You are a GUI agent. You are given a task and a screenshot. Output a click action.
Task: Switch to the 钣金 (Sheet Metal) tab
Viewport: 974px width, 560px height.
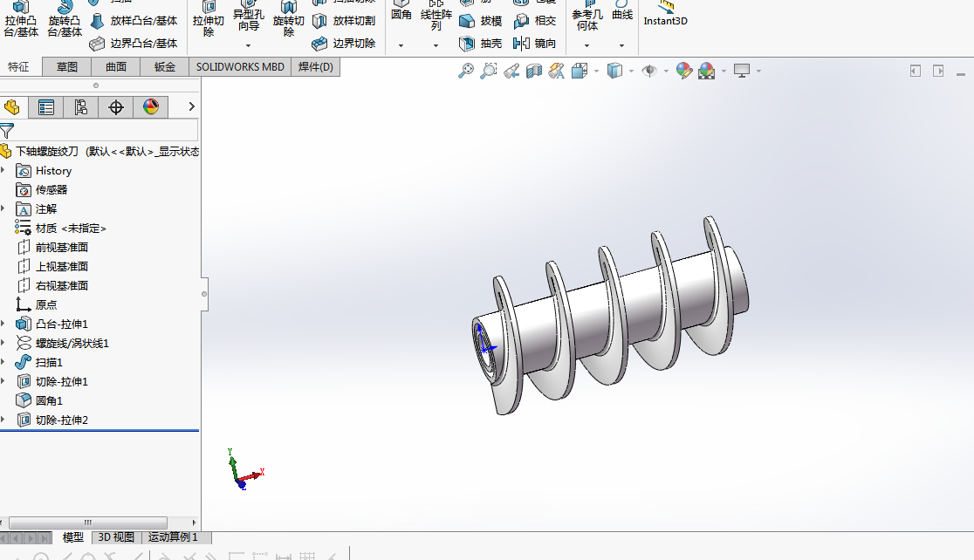point(165,67)
